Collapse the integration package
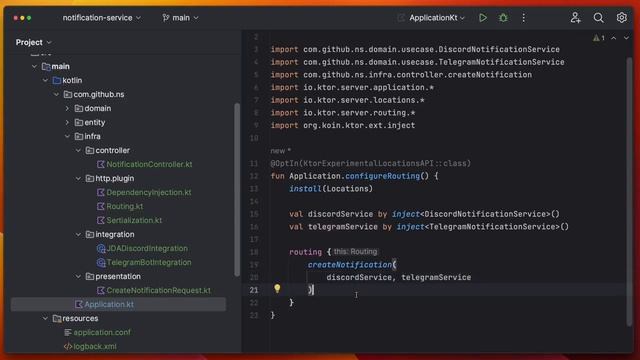Screen dimensions: 640x360 pyautogui.click(x=78, y=235)
